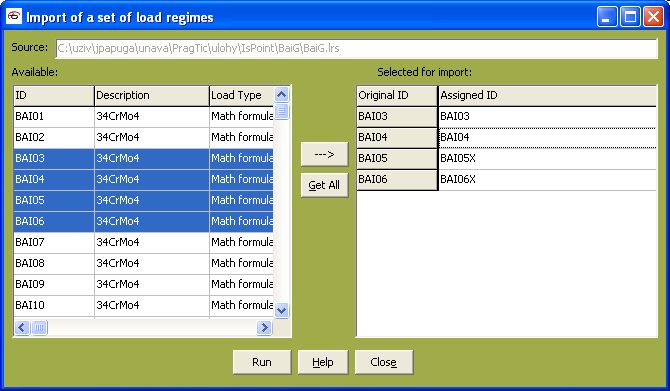Click the 34CrMo4 description in the BAI01 row
The height and width of the screenshot is (391, 670).
tap(152, 116)
